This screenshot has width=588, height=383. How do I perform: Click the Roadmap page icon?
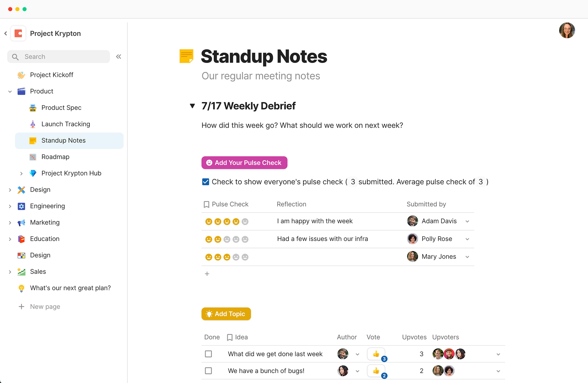(33, 157)
